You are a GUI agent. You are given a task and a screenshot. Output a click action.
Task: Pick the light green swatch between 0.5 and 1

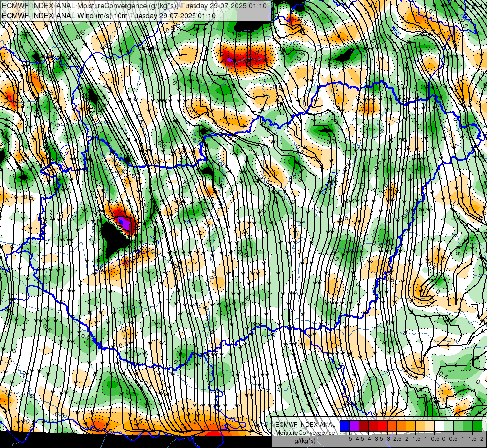[x=458, y=426]
